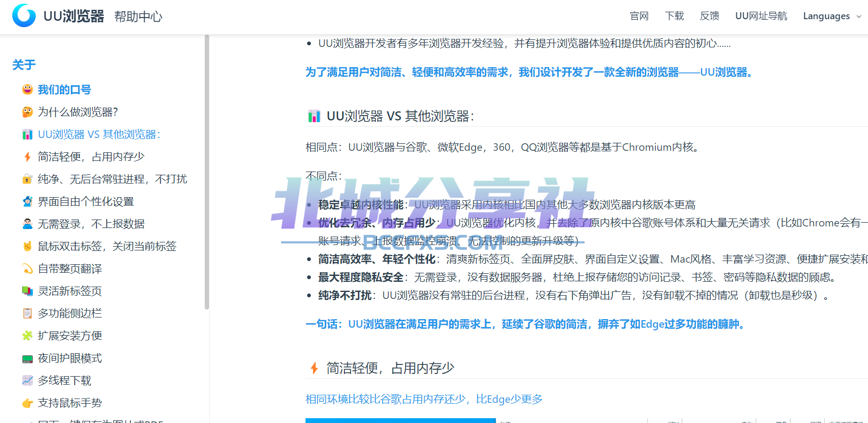Click the Languages dropdown arrow

point(859,17)
